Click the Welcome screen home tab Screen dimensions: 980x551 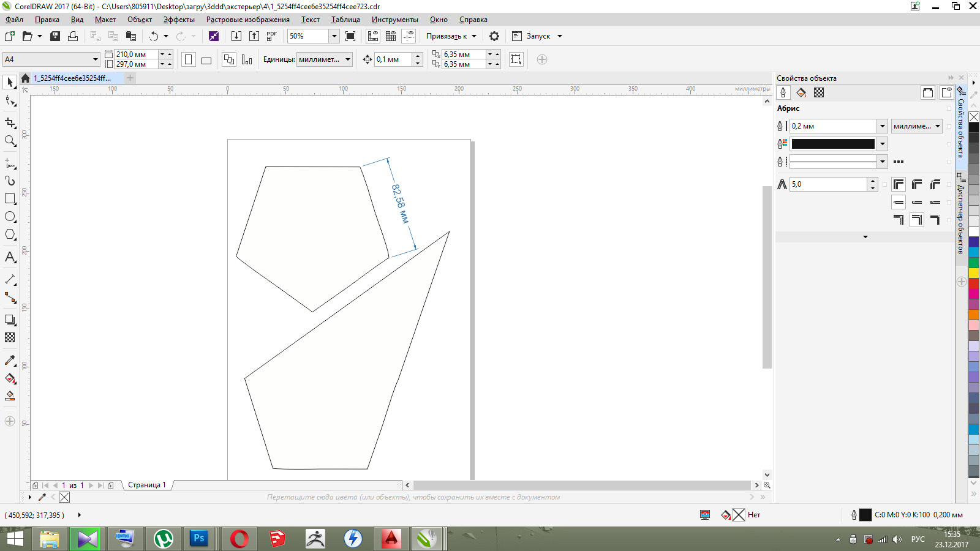[25, 78]
